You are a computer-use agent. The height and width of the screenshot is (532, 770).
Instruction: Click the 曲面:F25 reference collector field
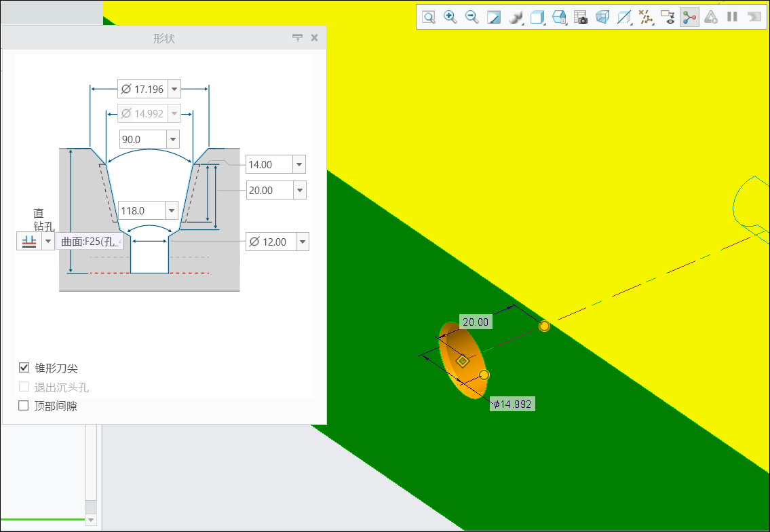[89, 242]
